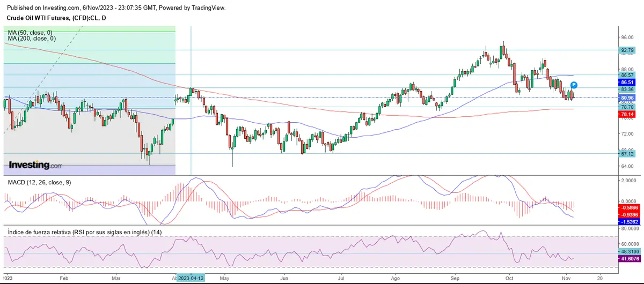Screen dimensions: 644x284
Task: Click the purple 41.6076 RSI value tag
Action: tap(627, 259)
